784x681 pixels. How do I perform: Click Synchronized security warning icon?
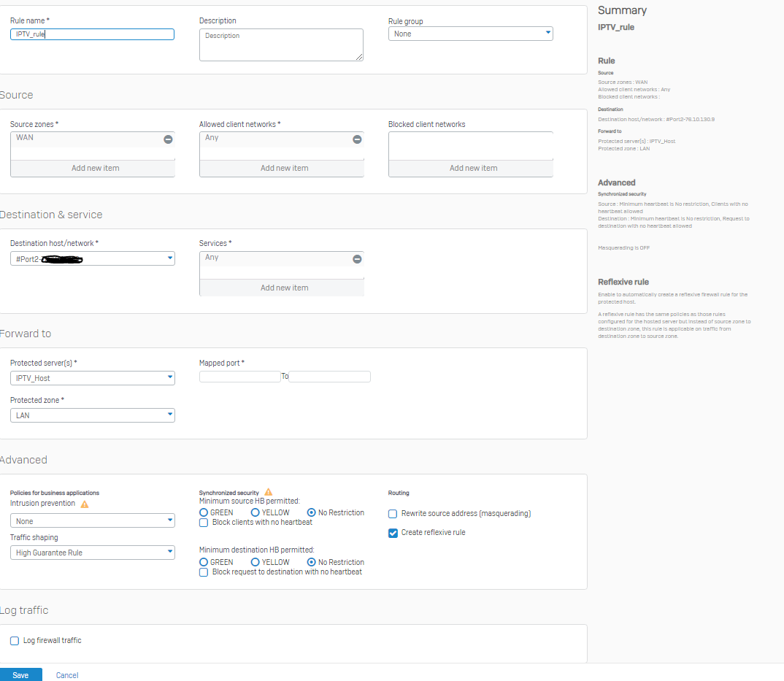pyautogui.click(x=269, y=493)
